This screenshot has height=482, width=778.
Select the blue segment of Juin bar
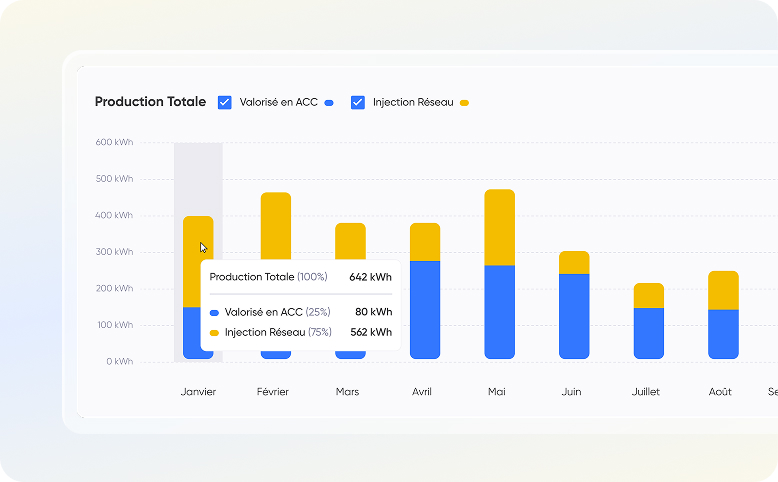point(574,316)
